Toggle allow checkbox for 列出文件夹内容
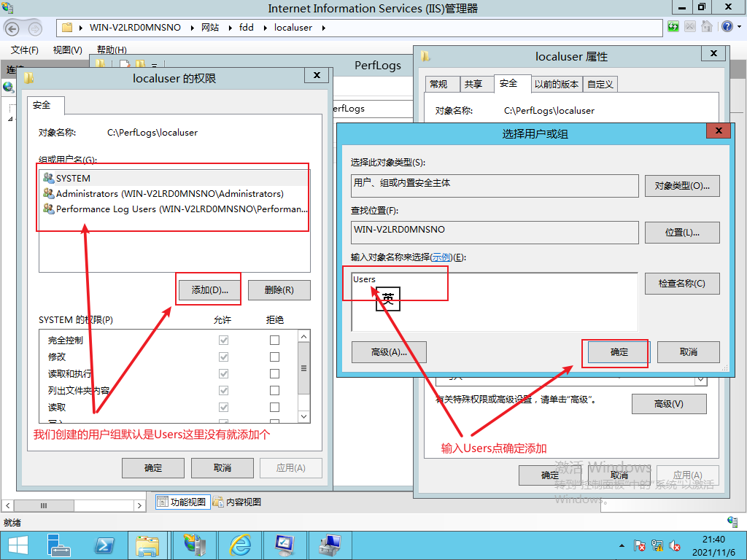747x560 pixels. (x=223, y=391)
